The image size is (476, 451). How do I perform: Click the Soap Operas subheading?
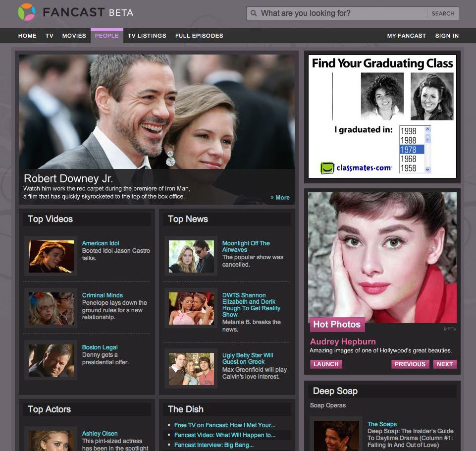(328, 405)
